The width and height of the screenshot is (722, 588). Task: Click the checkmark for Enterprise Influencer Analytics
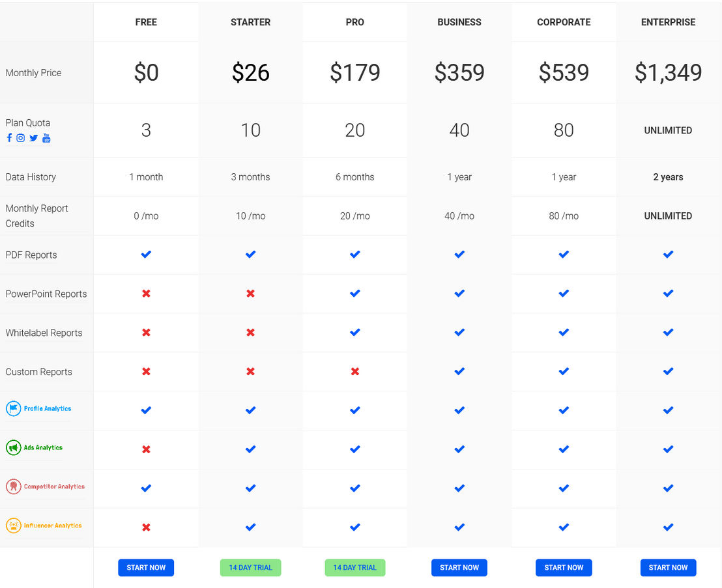click(668, 527)
